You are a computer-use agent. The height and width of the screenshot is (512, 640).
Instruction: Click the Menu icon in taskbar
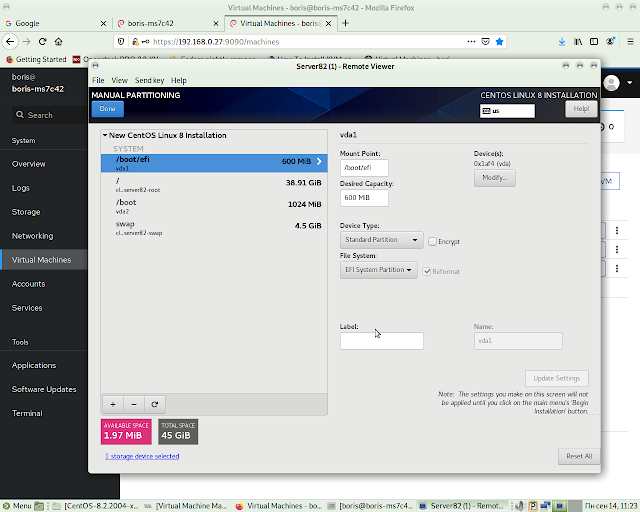click(7, 506)
